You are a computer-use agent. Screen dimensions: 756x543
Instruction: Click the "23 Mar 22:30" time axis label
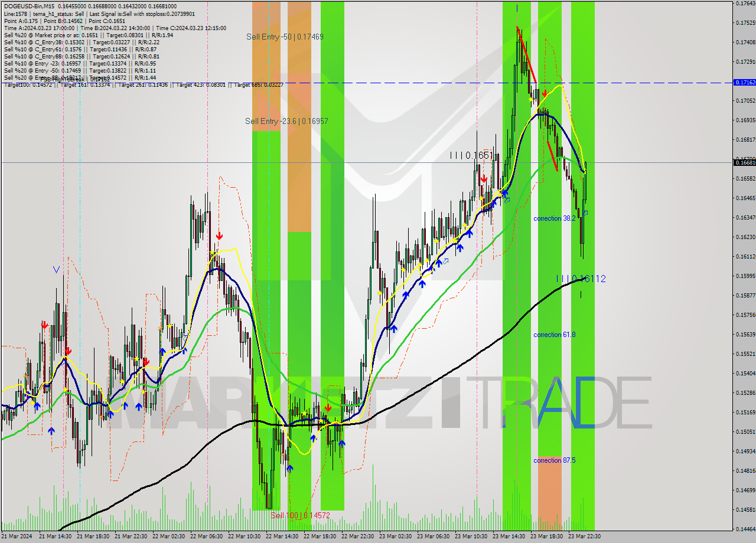coord(585,537)
